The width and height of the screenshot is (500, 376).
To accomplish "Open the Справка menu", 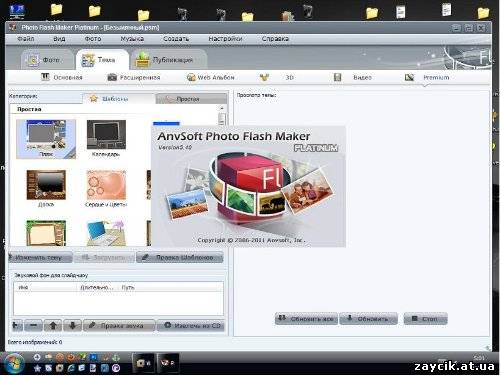I will (x=275, y=39).
